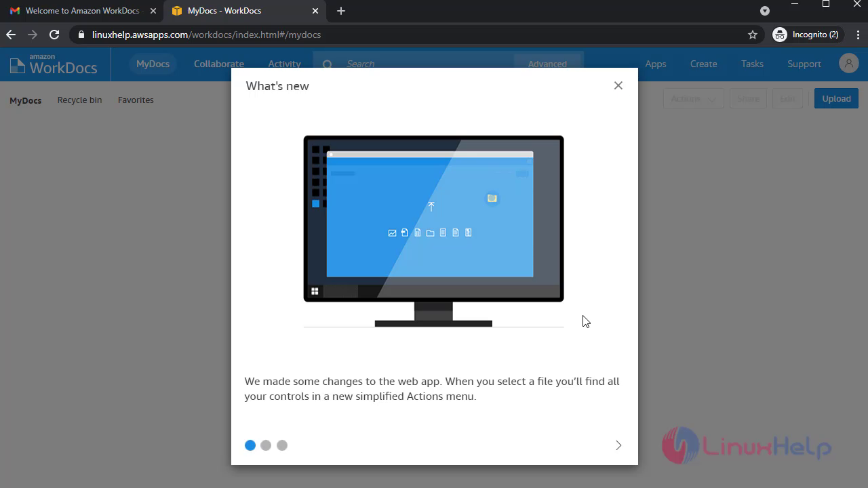
Task: Open the user profile avatar
Action: pos(848,64)
